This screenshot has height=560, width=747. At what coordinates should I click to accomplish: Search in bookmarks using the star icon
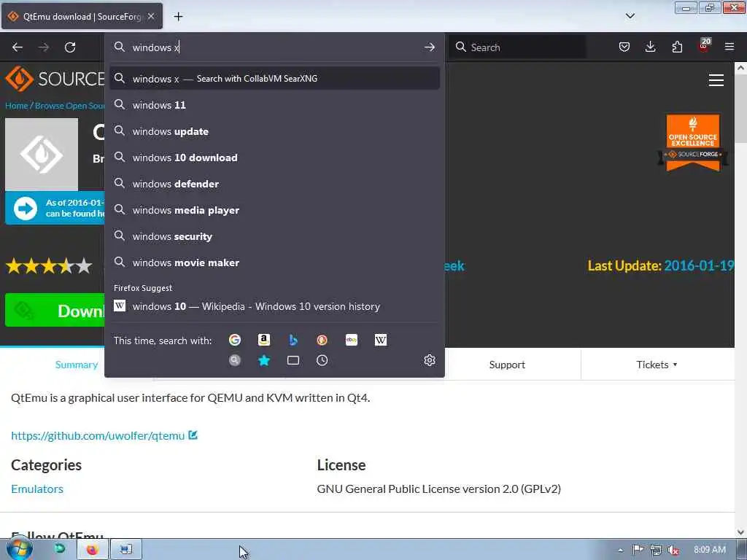pos(264,360)
